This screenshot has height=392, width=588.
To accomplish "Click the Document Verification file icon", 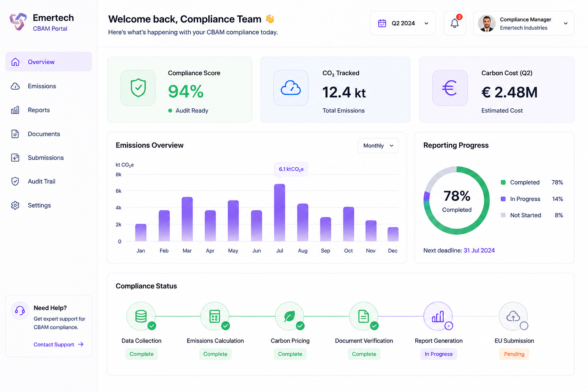I will click(x=364, y=316).
